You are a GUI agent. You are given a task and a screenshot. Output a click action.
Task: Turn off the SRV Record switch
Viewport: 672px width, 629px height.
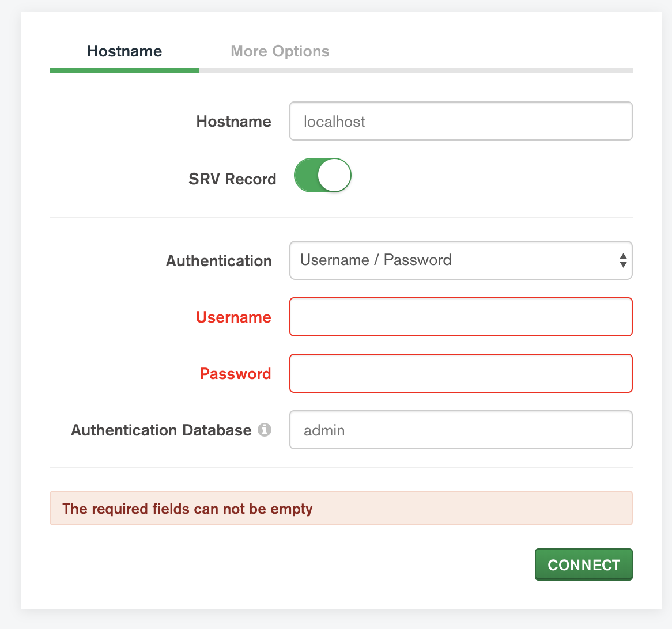(x=322, y=176)
